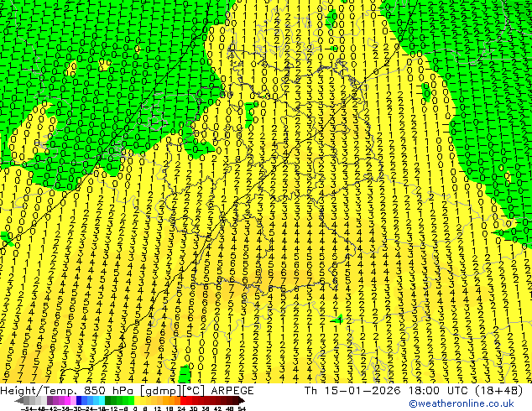Click the legend scale label '-54'
This screenshot has width=532, height=411.
(x=27, y=408)
